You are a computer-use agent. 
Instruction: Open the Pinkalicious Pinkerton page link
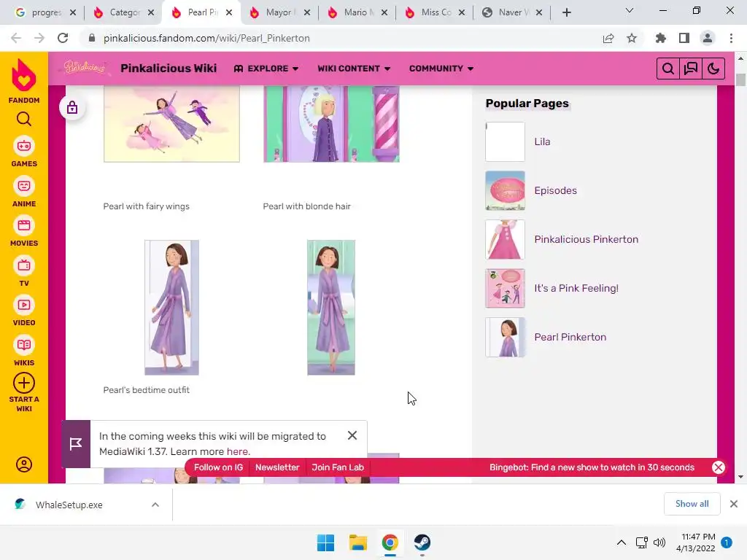pyautogui.click(x=586, y=239)
